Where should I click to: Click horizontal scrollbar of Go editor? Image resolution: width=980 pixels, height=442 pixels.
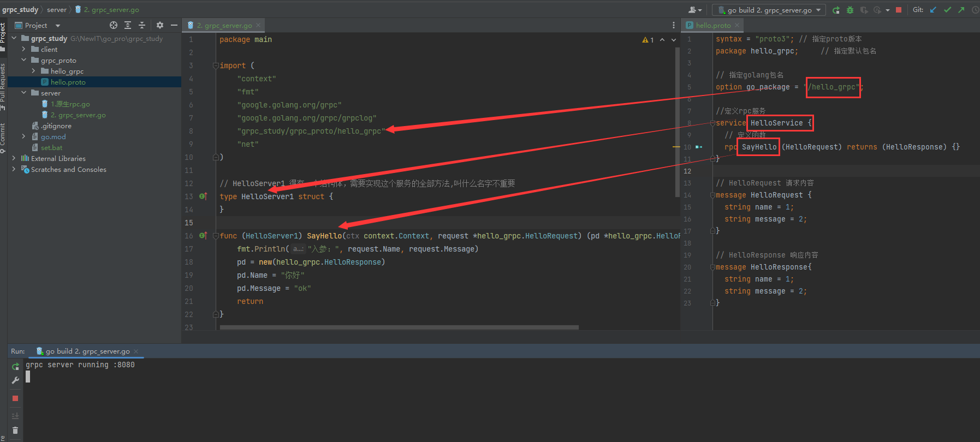coord(399,327)
